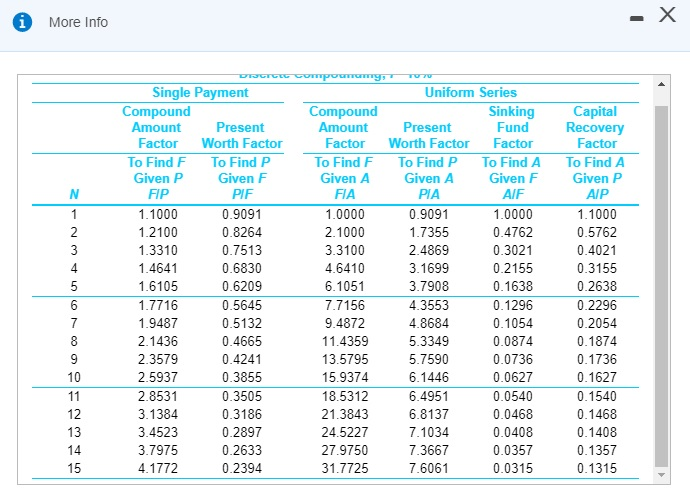Click the A/F value 0.0874 in row 8
The image size is (690, 491).
(513, 341)
